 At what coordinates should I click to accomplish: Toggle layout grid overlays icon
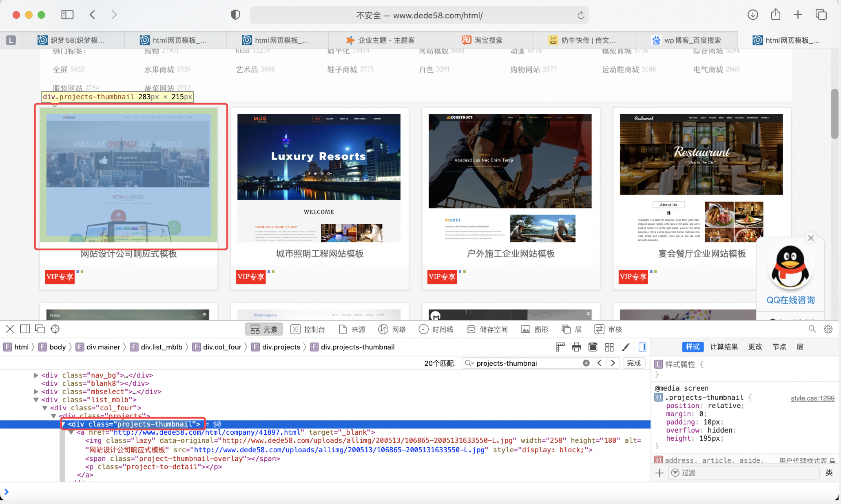point(609,347)
